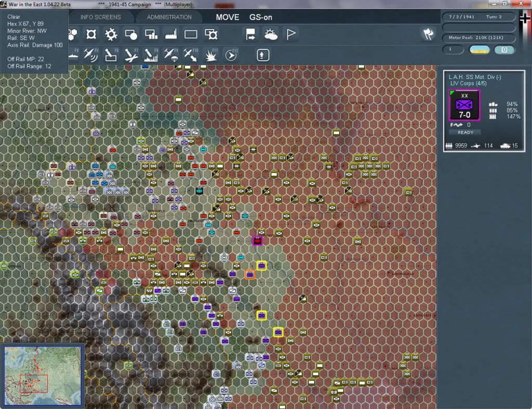Select the F5 air recon mode
The width and height of the screenshot is (532, 409).
(x=91, y=55)
